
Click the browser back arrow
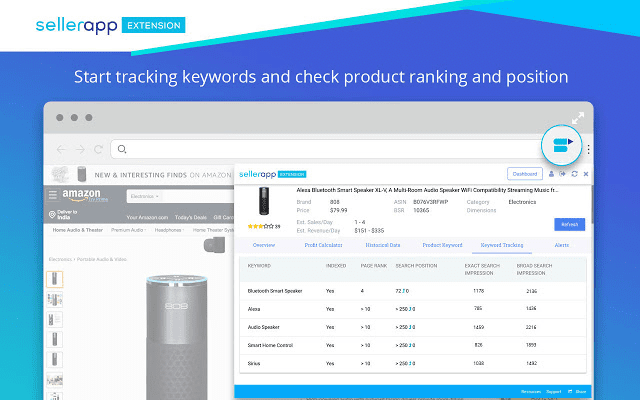click(x=62, y=149)
